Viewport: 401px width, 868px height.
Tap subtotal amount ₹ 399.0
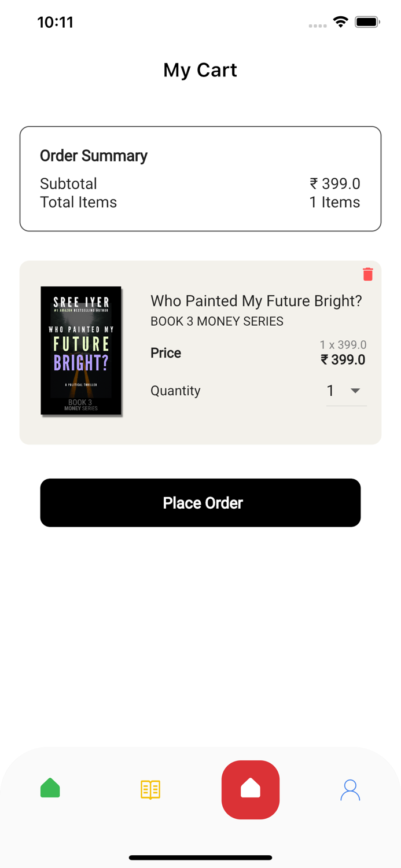(x=334, y=183)
